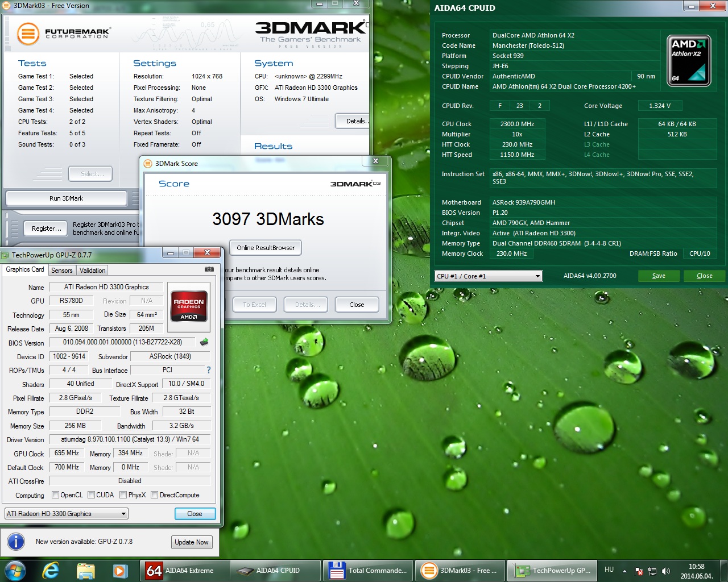Open Windows Media Player taskbar icon

(120, 570)
